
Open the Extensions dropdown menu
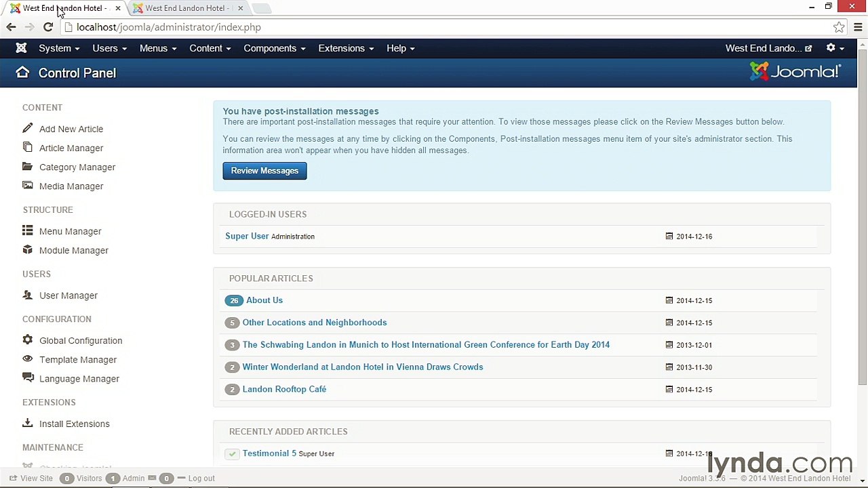click(x=346, y=48)
